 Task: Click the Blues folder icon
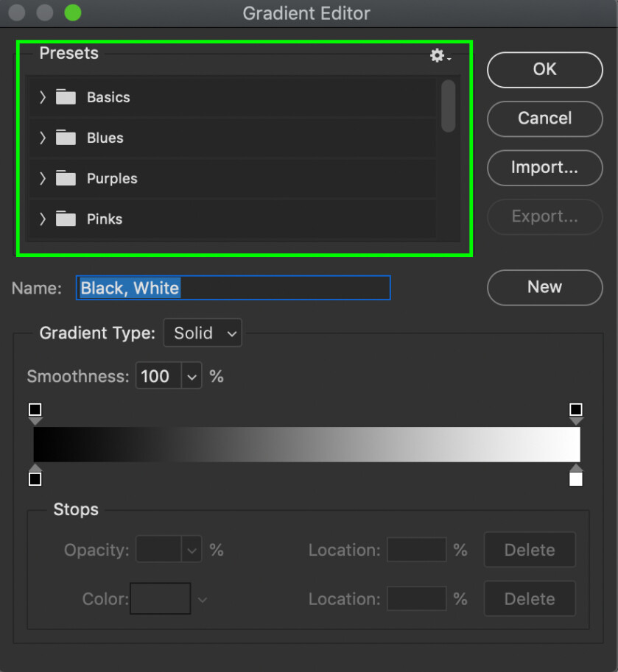tap(66, 137)
